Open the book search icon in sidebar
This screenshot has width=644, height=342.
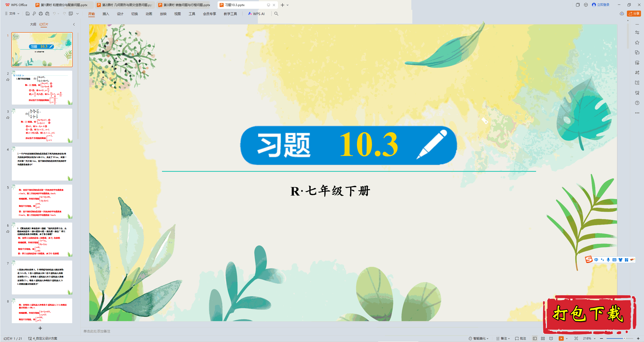coord(637,83)
